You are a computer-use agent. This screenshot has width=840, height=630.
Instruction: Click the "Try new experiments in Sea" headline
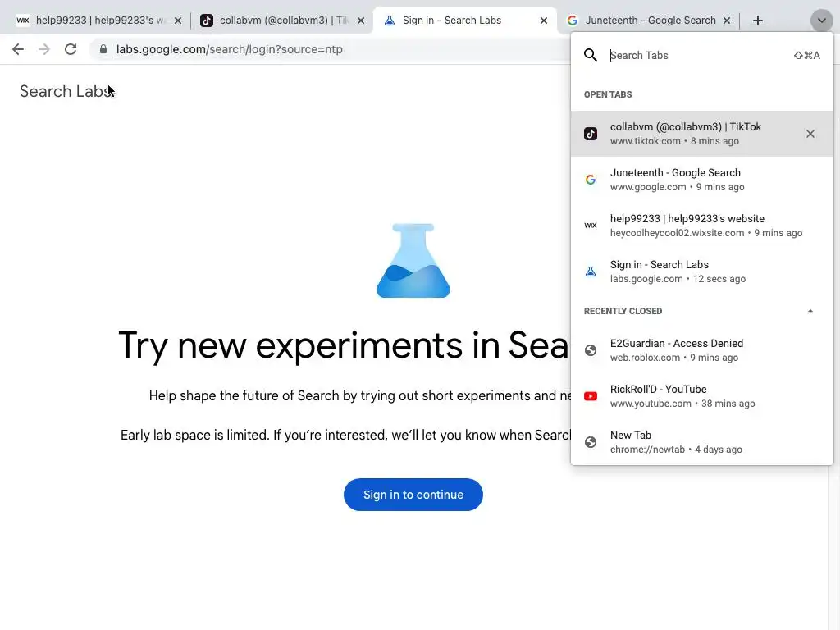(x=344, y=345)
